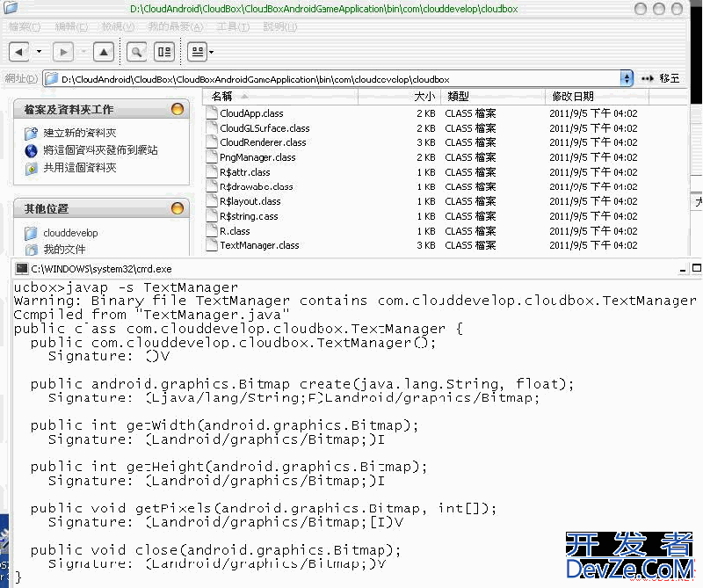Viewport: 703px width, 588px height.
Task: Expand the address bar dropdown
Action: click(x=627, y=78)
